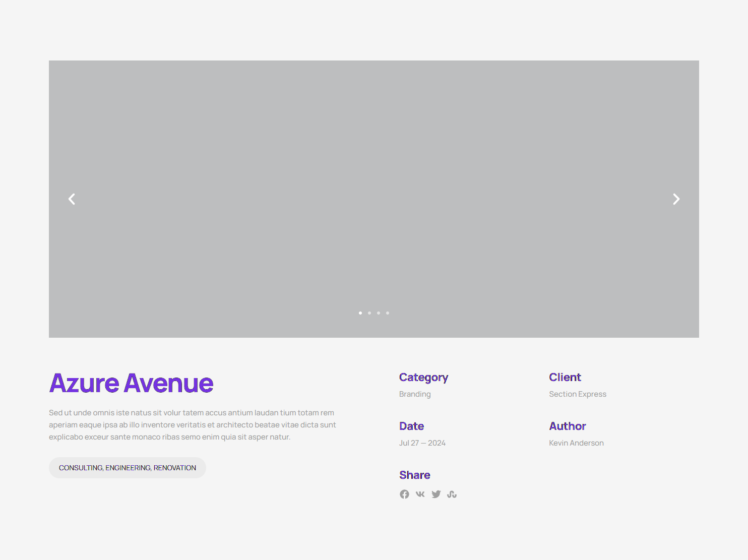Image resolution: width=748 pixels, height=560 pixels.
Task: Select the second carousel indicator dot
Action: 369,313
